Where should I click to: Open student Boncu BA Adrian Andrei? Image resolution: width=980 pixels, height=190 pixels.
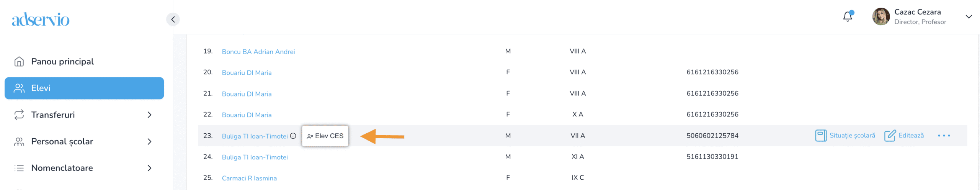(258, 52)
